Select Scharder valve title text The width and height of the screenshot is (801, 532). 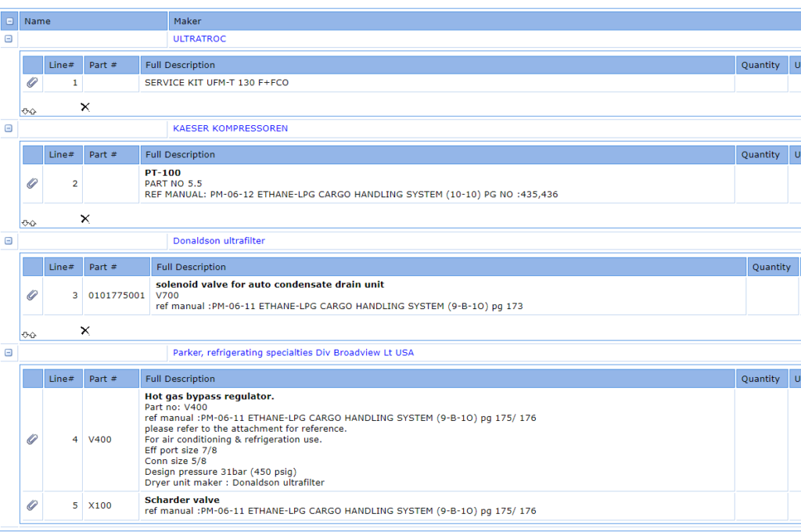(x=181, y=500)
